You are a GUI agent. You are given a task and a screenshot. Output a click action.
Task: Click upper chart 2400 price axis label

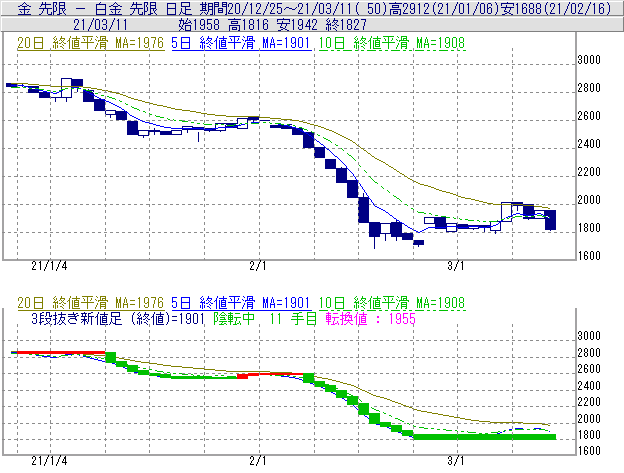589,144
